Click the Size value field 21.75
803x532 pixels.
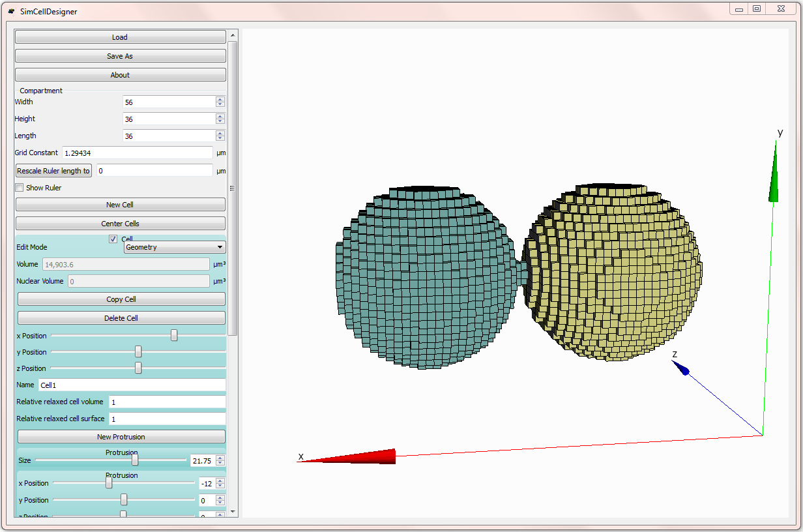(203, 461)
